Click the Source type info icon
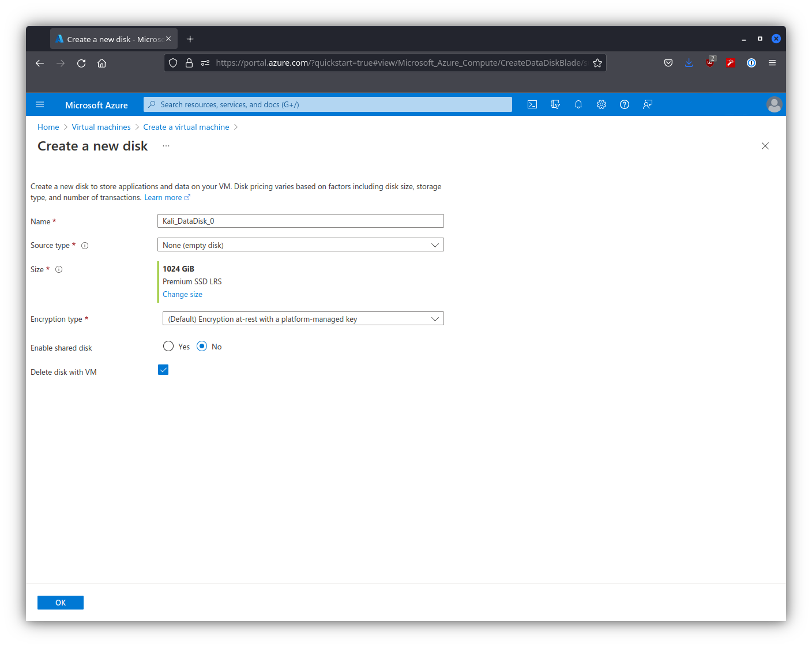This screenshot has height=647, width=812. point(85,246)
